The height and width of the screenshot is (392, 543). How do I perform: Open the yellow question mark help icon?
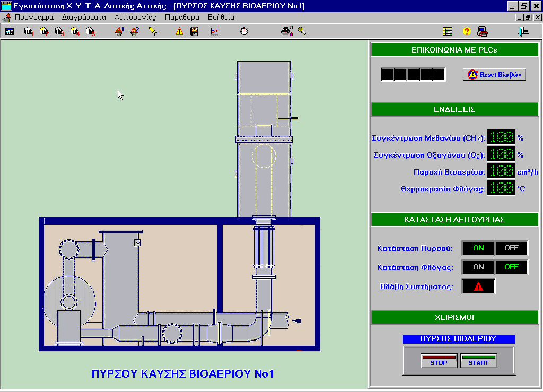[467, 31]
